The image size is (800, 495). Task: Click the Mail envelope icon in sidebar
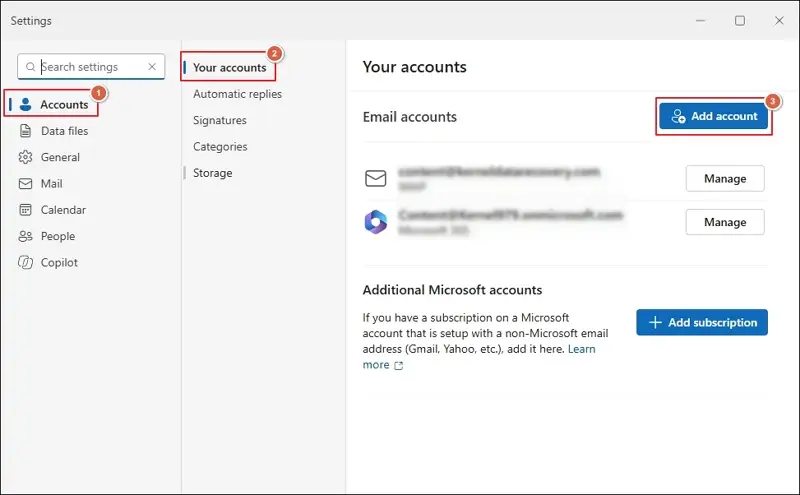[x=25, y=184]
